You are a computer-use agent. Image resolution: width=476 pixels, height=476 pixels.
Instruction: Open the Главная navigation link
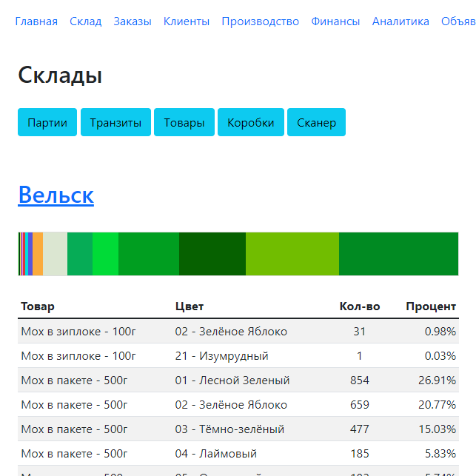(36, 21)
